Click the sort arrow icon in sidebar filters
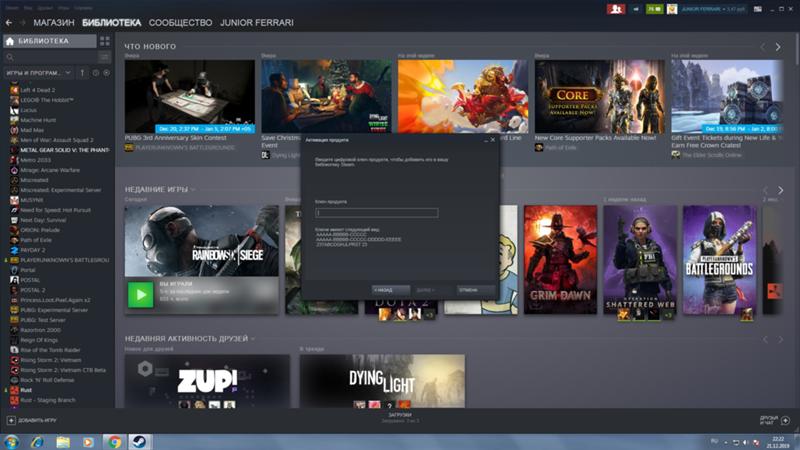 coord(82,73)
